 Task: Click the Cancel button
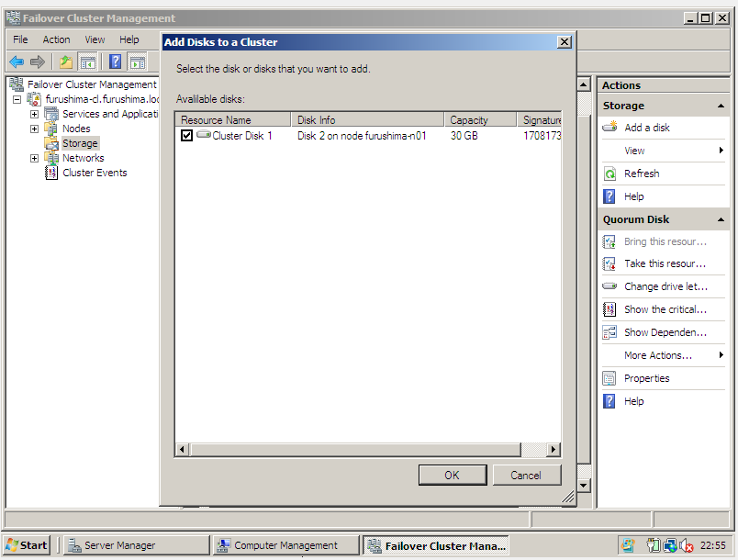526,475
